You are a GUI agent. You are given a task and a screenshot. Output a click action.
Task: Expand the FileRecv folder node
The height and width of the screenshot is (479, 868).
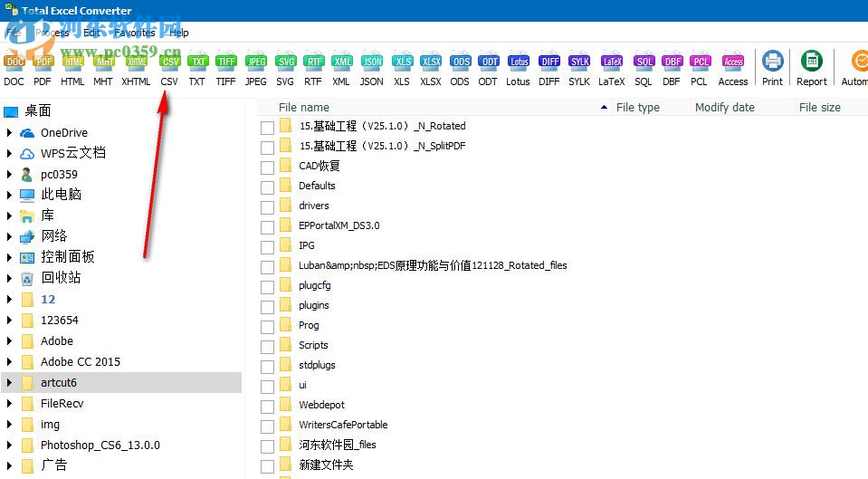9,404
